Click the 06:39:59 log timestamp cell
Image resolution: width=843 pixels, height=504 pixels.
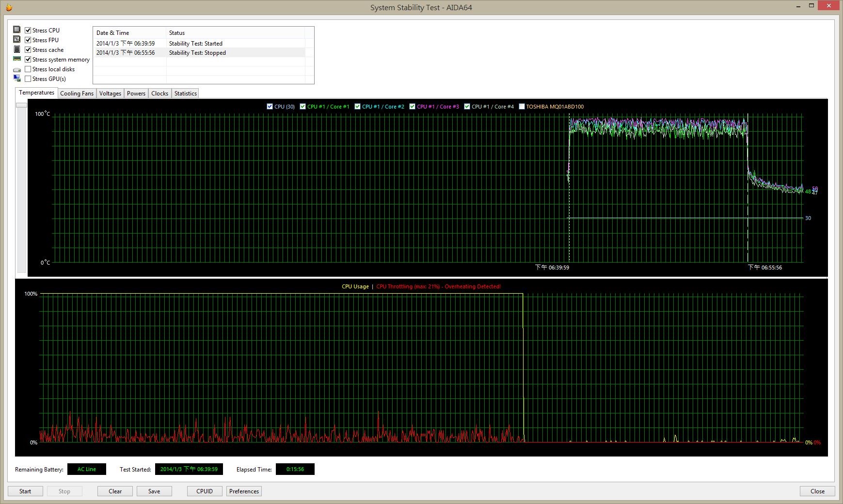126,43
